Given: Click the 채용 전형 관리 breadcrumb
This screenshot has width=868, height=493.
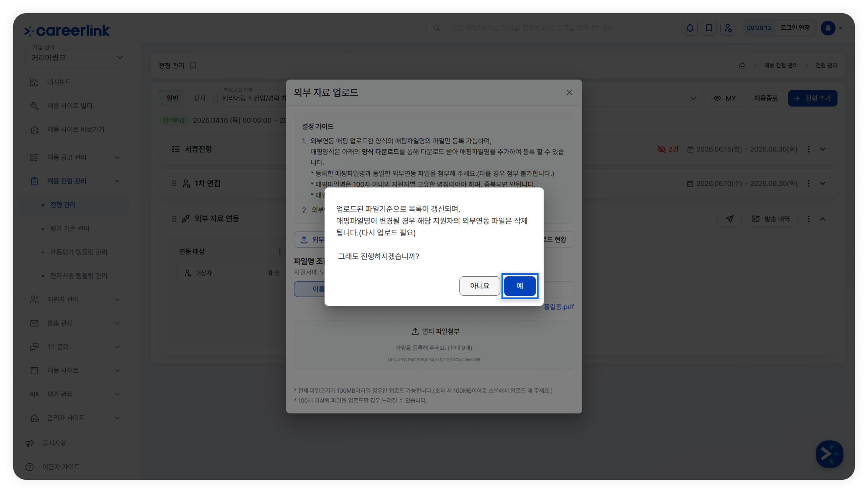Looking at the screenshot, I should (x=780, y=65).
